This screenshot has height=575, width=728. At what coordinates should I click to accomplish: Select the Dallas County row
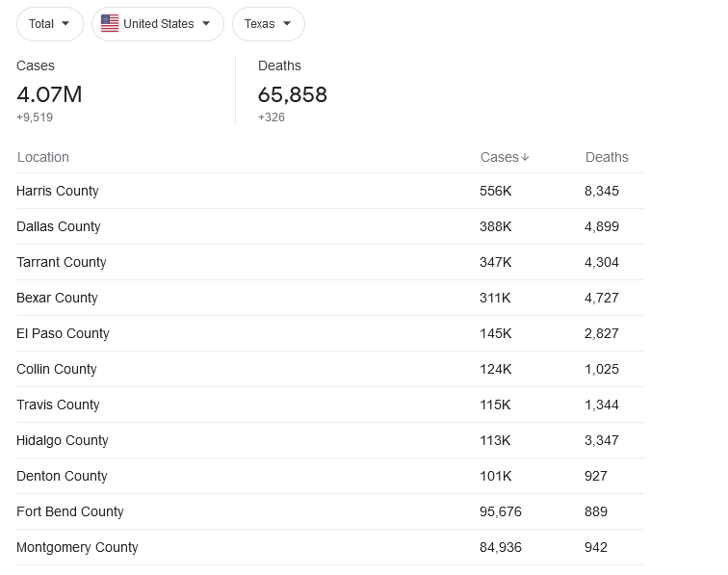tap(330, 226)
